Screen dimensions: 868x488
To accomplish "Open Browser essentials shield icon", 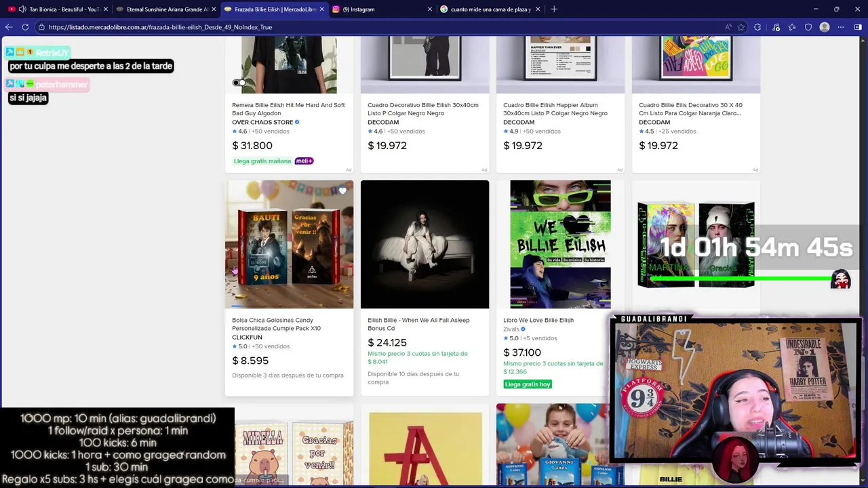I will tap(808, 27).
